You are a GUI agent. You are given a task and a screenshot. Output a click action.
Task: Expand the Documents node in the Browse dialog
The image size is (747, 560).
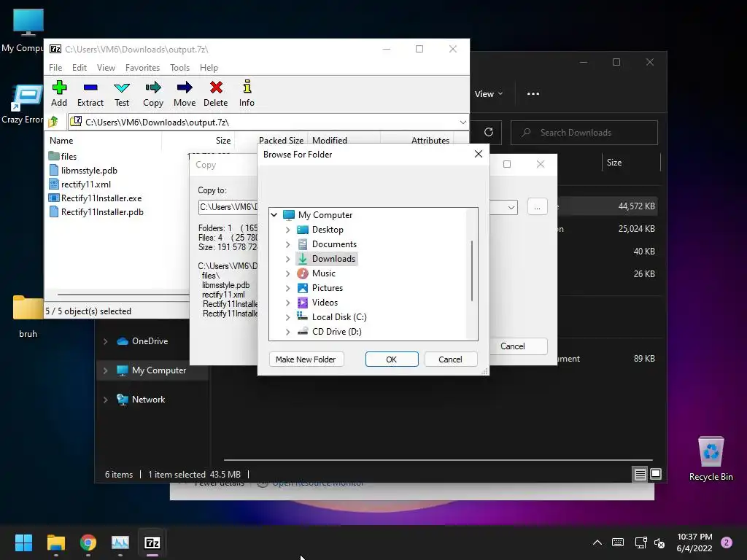click(x=287, y=244)
